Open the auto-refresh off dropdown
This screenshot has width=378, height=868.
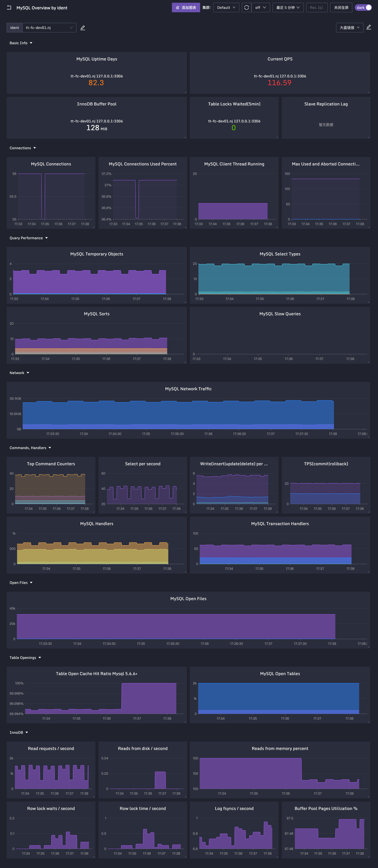[x=261, y=7]
